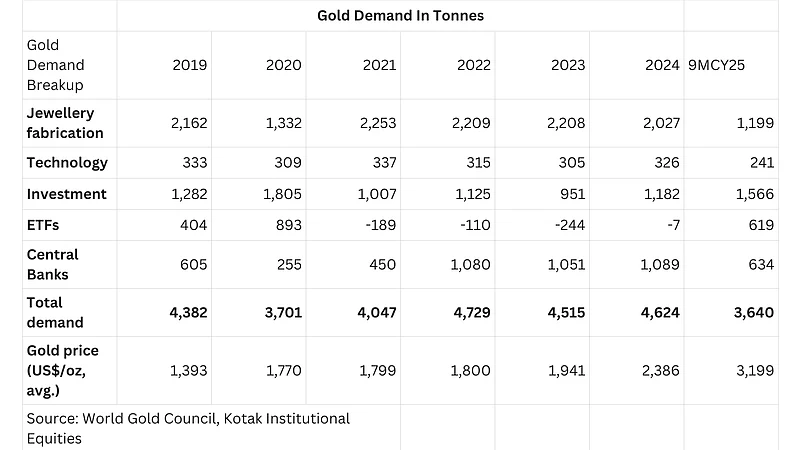
Task: Select the Central Banks row label
Action: (53, 264)
